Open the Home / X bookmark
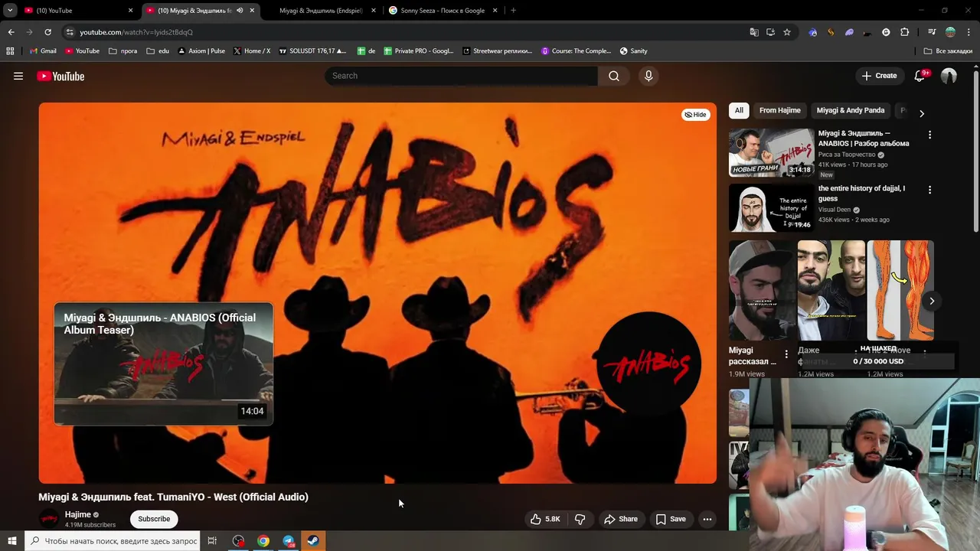980x551 pixels. [x=252, y=51]
